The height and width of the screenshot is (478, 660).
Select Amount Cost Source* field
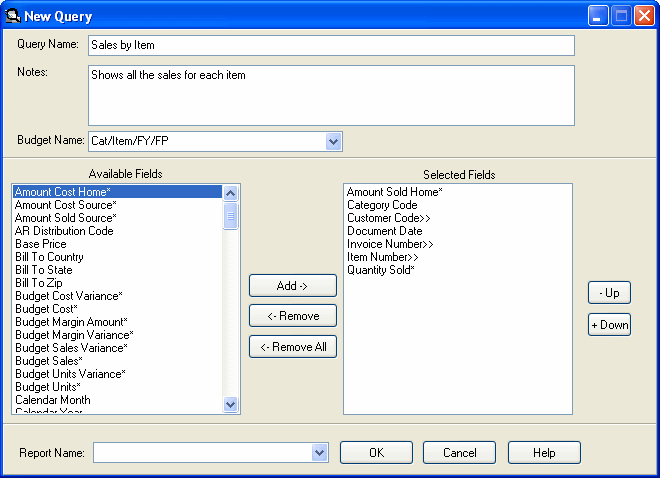coord(117,205)
